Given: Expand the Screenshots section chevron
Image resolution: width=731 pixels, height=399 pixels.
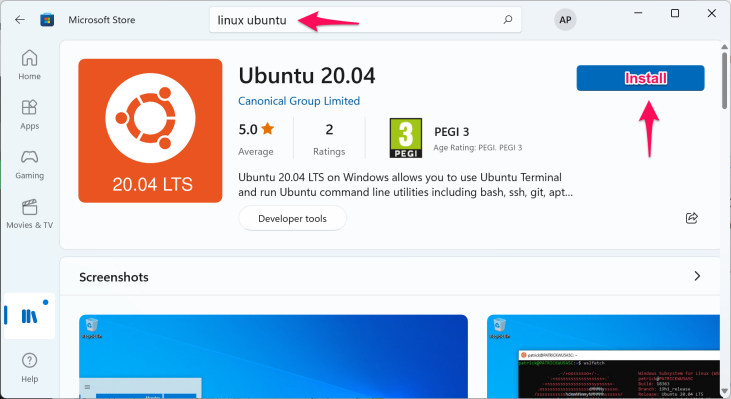Looking at the screenshot, I should click(697, 276).
